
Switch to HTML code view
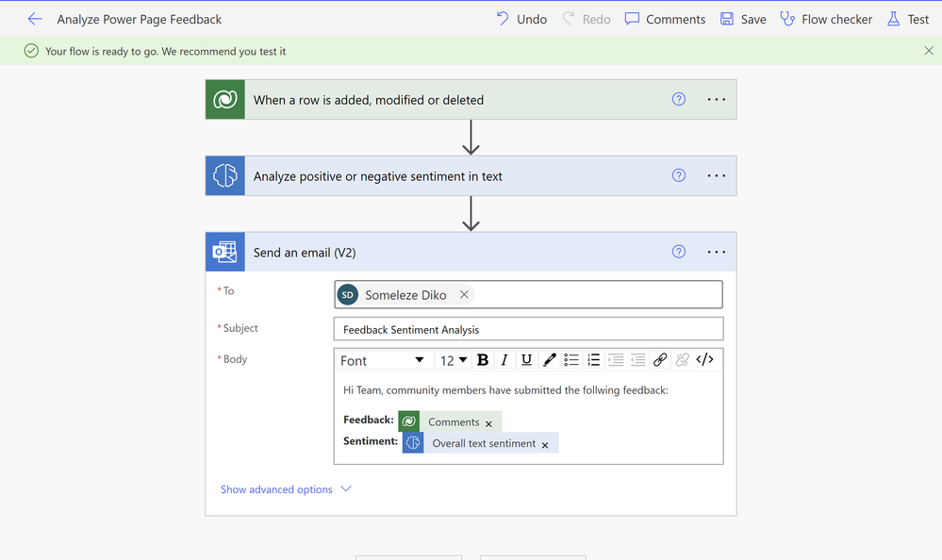coord(704,360)
